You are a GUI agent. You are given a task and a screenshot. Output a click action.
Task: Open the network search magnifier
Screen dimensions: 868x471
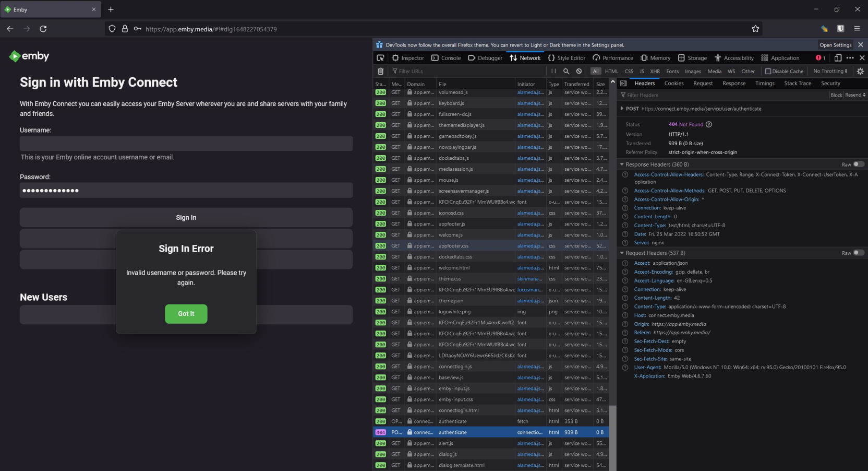point(566,71)
